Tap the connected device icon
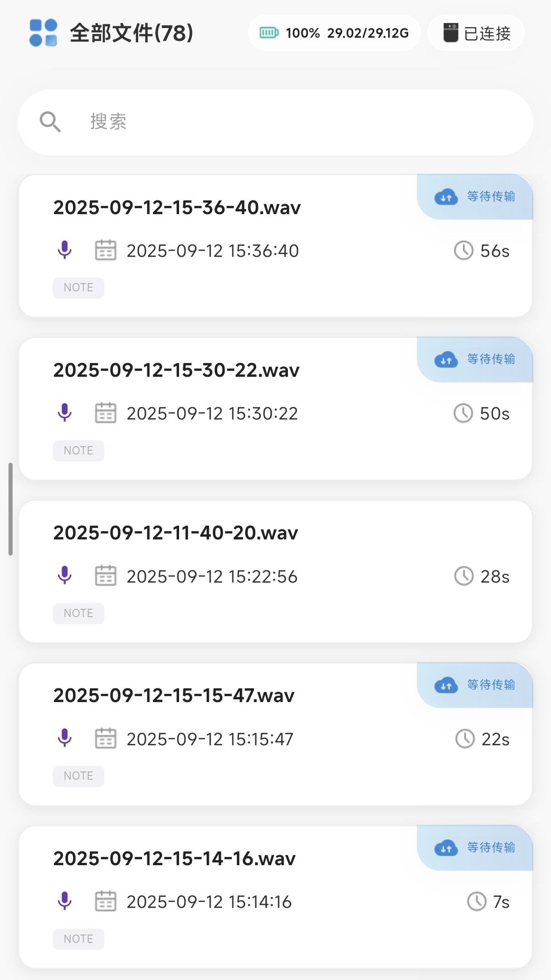551x980 pixels. click(450, 33)
